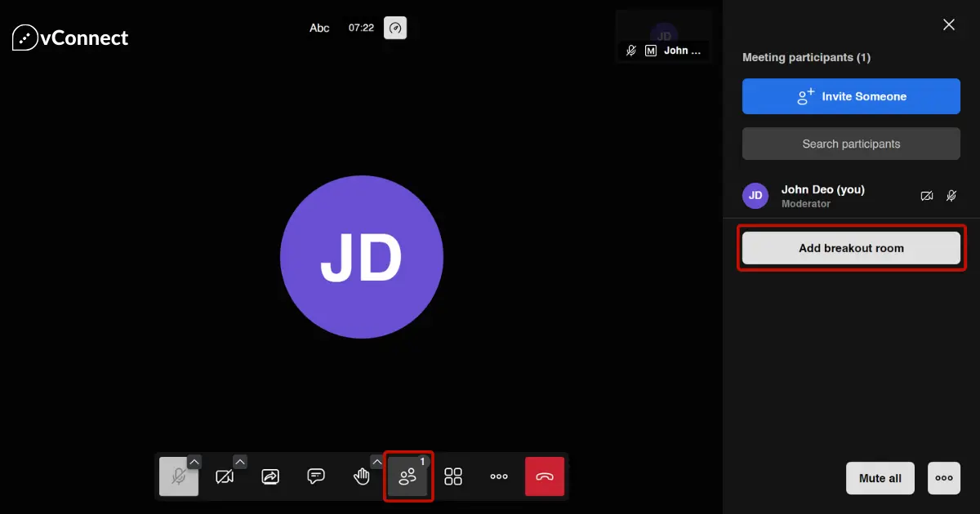Raise your hand
Screen dimensions: 980x514
coord(361,477)
